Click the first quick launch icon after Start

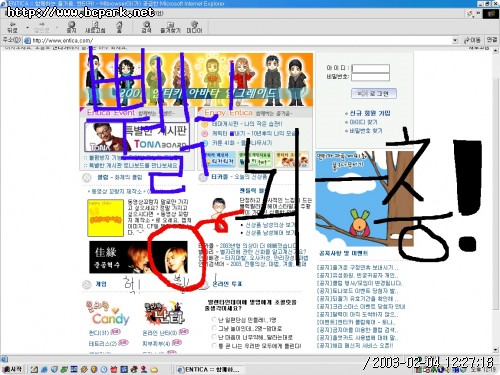34,369
